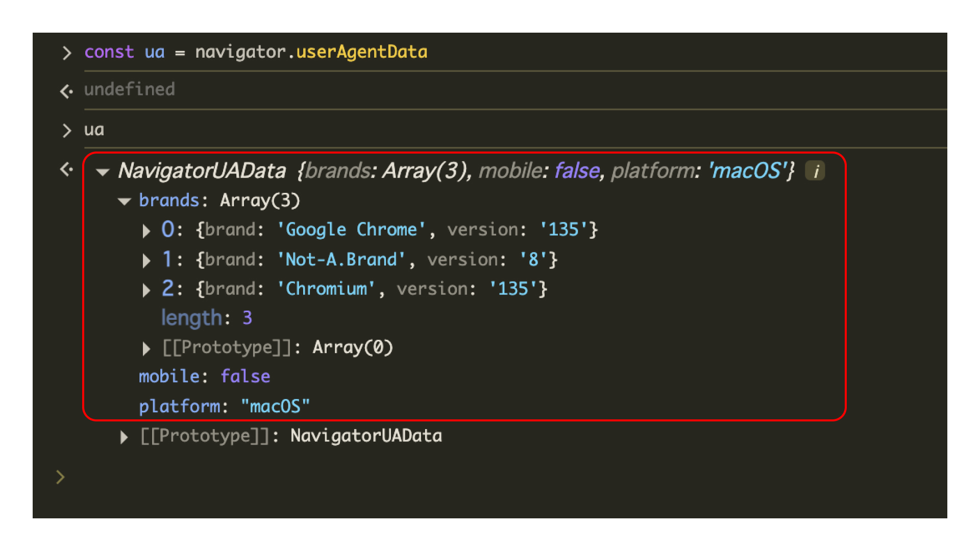Click the empty console prompt input
Screen dimensions: 980x551
(505, 478)
